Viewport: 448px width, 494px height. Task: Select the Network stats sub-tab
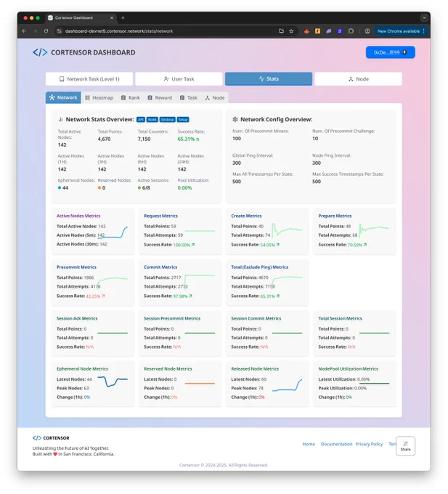[x=63, y=97]
